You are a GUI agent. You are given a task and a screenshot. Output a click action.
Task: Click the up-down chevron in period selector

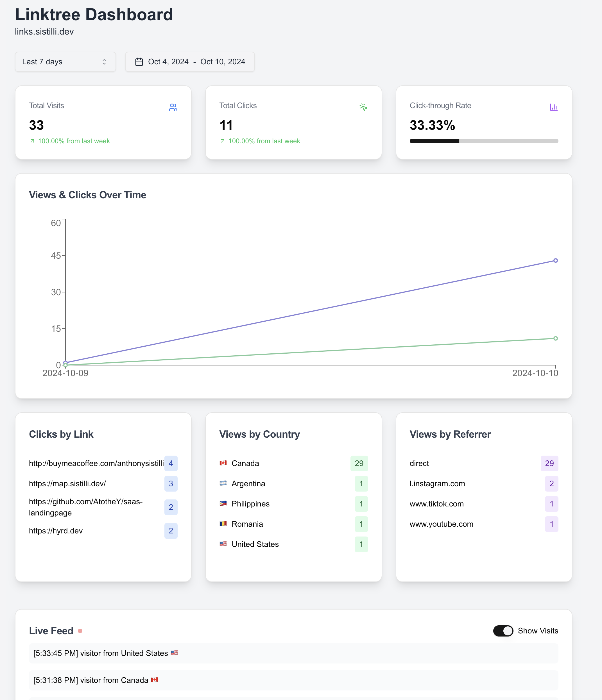[x=104, y=62]
